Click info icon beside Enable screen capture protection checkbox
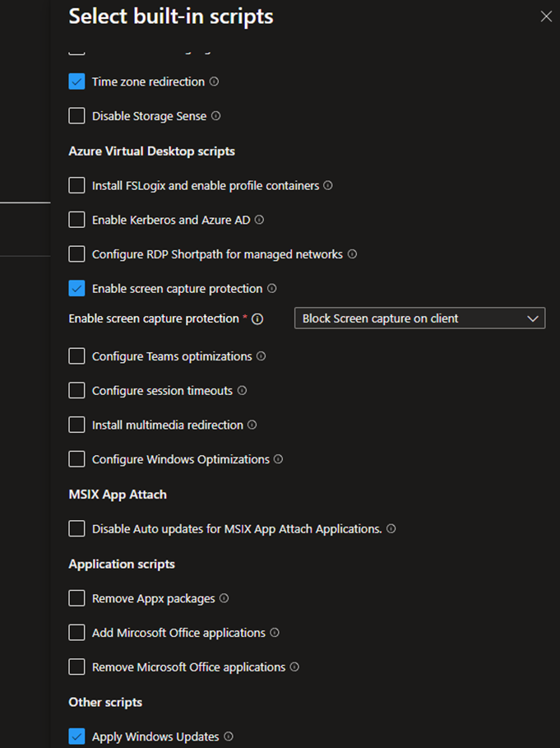Screen dimensions: 560x748 pyautogui.click(x=271, y=289)
